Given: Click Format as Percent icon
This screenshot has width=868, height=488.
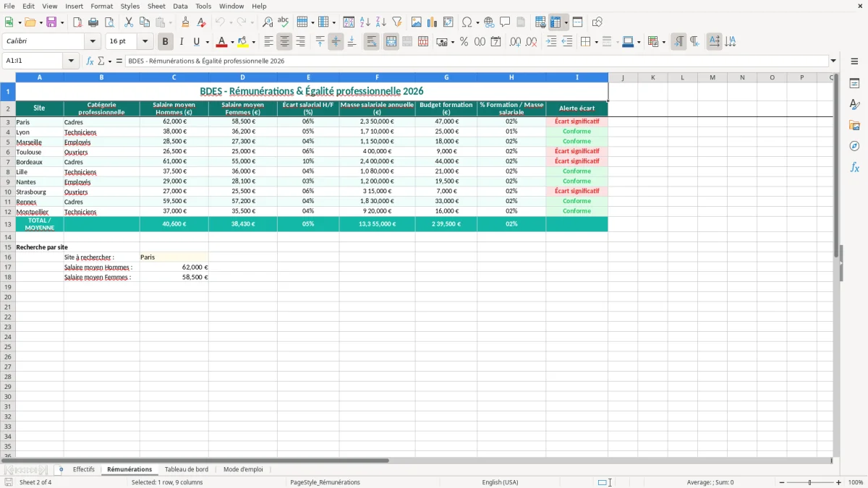Looking at the screenshot, I should click(x=464, y=42).
